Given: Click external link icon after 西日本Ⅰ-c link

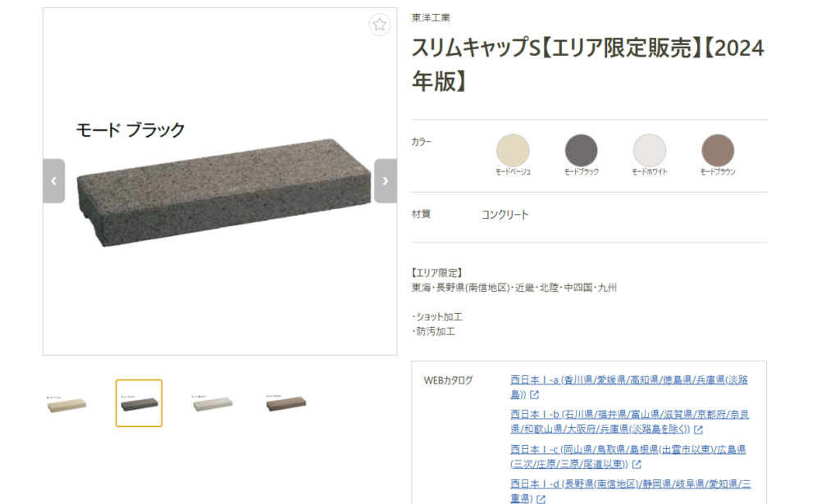Looking at the screenshot, I should (x=637, y=465).
